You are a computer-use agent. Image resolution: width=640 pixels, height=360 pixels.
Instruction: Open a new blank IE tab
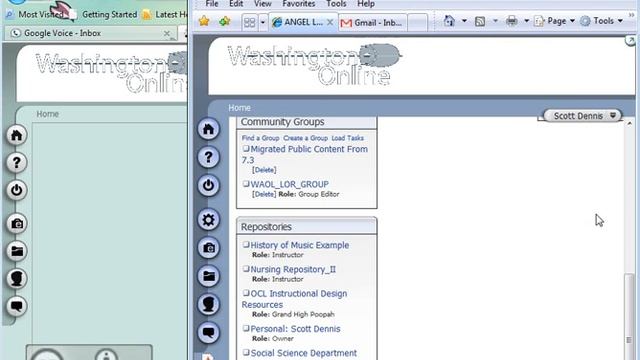418,23
